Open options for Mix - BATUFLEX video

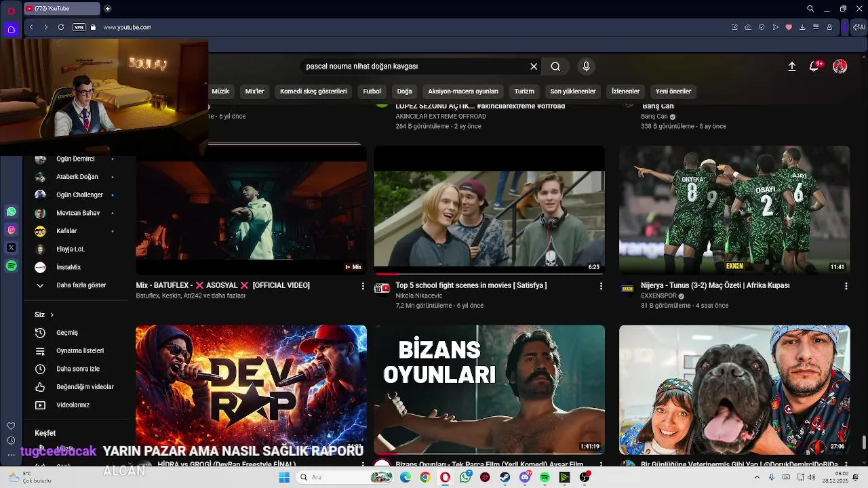(363, 286)
